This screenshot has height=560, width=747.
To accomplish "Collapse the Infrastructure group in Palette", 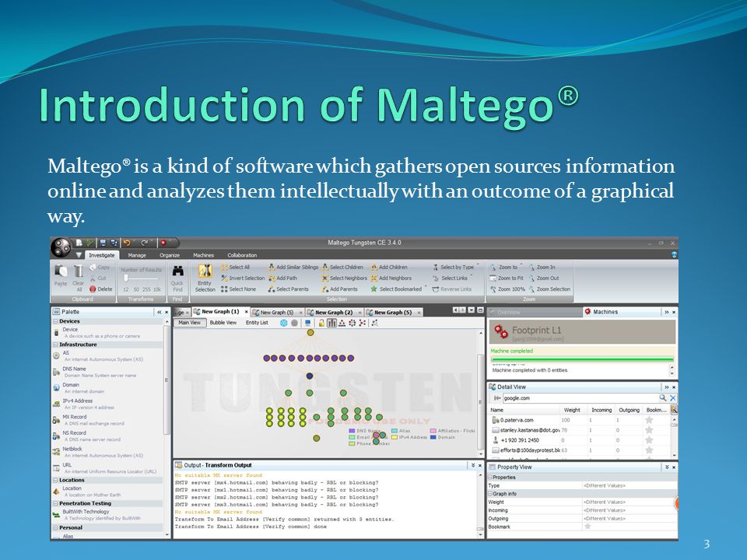I will (x=56, y=345).
